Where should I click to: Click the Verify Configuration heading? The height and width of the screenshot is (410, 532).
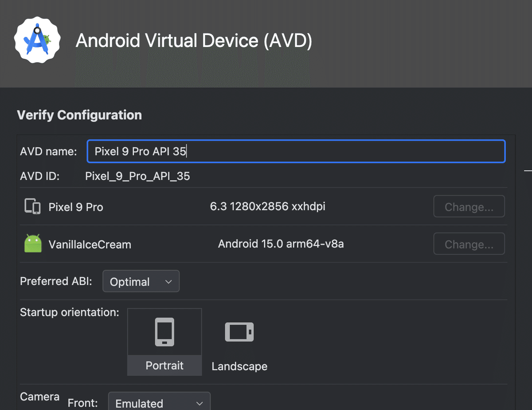pos(79,115)
